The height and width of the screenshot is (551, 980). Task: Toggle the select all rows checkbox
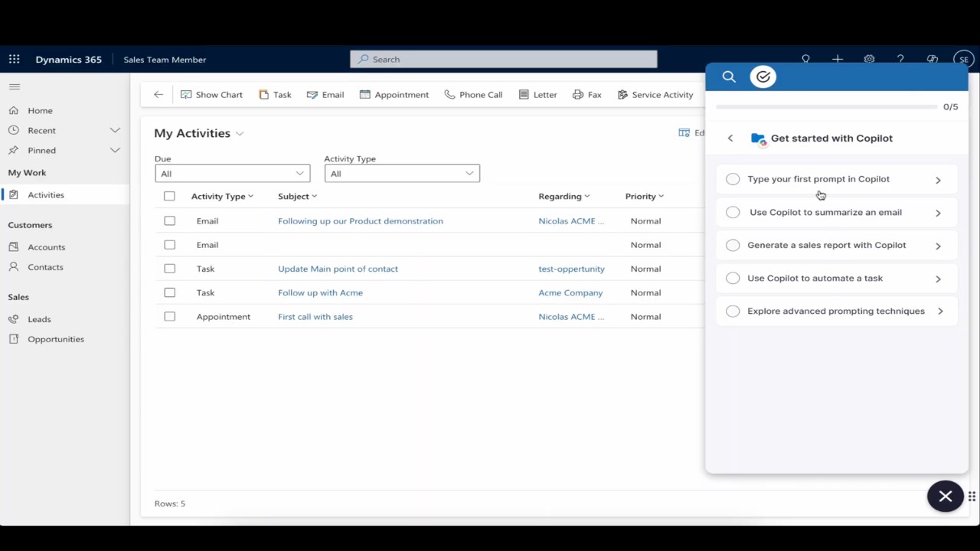point(169,196)
